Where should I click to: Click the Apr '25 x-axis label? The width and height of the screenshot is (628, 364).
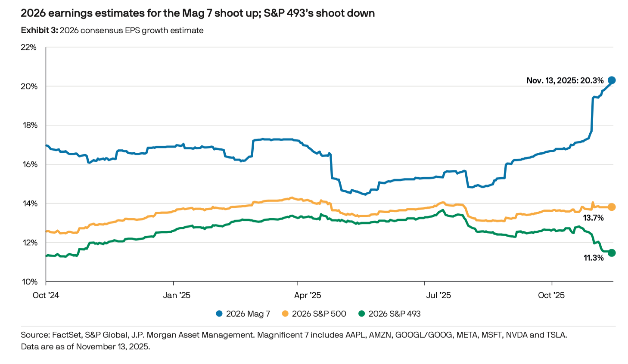point(308,295)
